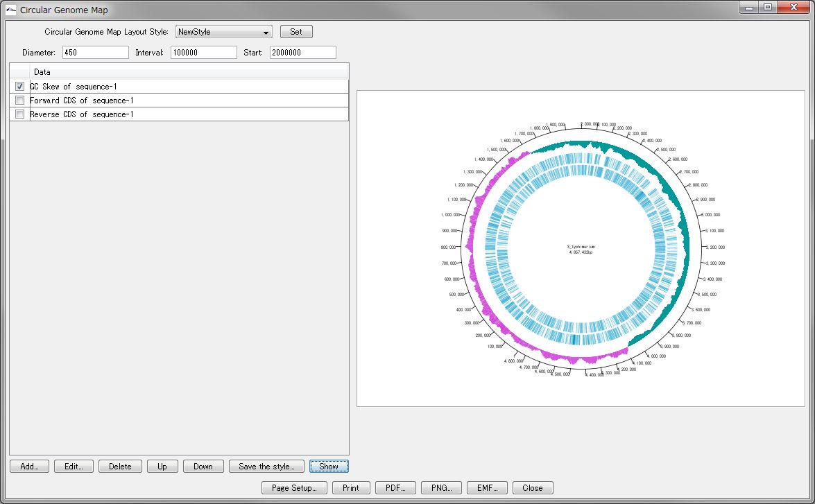
Task: Click the Add... button
Action: [30, 466]
